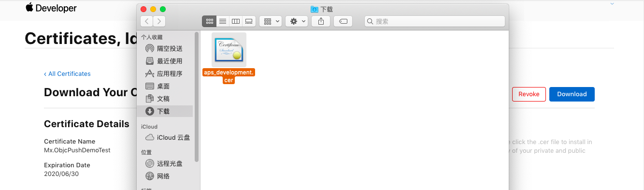Go forward in Finder history
Image resolution: width=644 pixels, height=190 pixels.
coord(159,21)
